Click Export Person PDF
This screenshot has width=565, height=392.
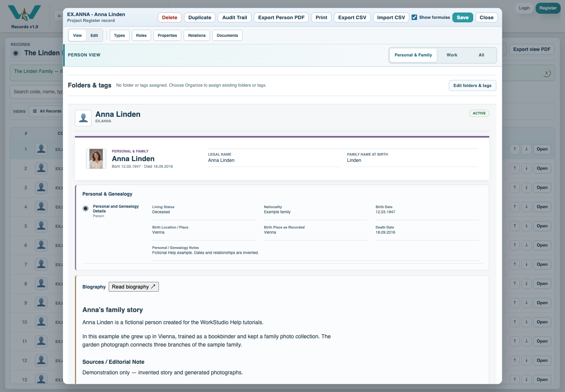(x=281, y=18)
